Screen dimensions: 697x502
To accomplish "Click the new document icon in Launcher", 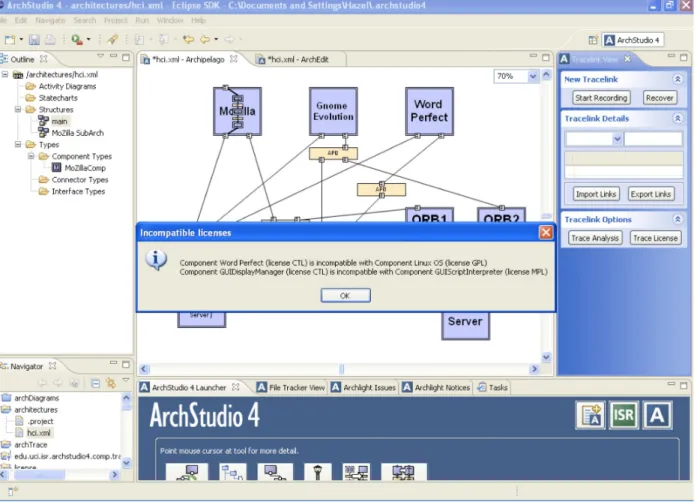I will (590, 415).
